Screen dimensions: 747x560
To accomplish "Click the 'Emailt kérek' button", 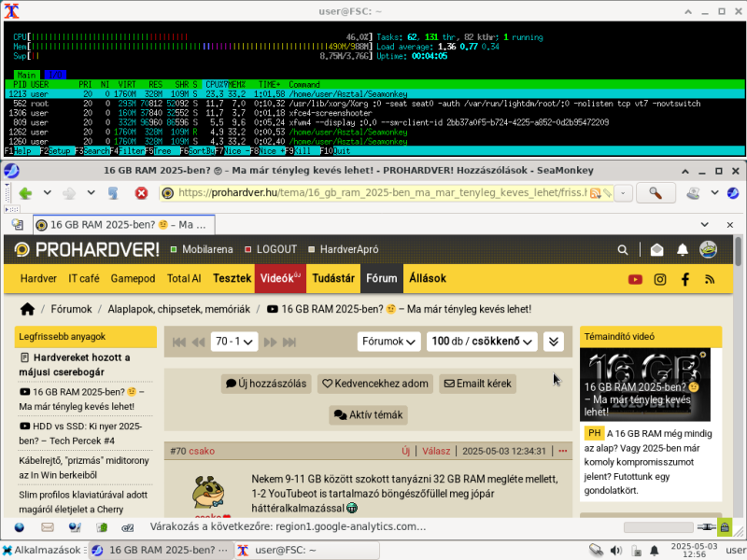I will (478, 384).
